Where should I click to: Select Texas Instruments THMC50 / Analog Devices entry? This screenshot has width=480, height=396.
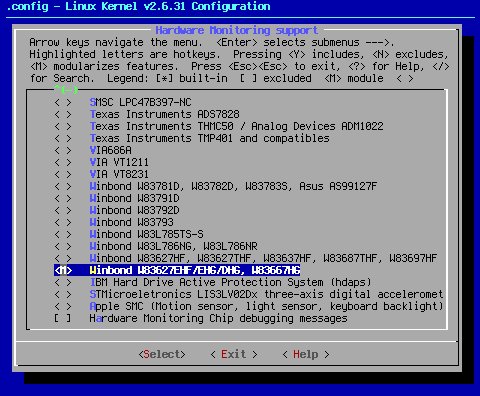coord(236,126)
